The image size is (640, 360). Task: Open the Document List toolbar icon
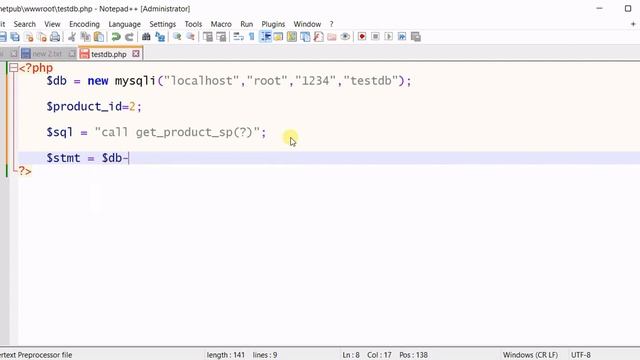(305, 37)
